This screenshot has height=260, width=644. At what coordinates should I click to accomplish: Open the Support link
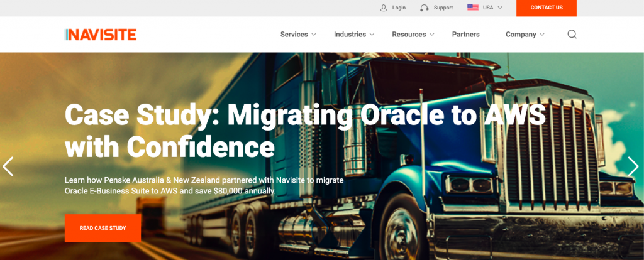pos(443,8)
